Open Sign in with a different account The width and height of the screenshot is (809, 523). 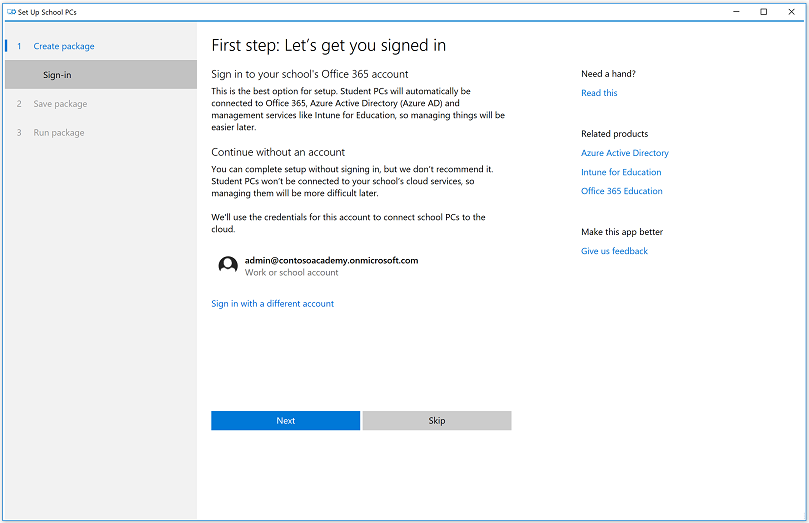[272, 304]
